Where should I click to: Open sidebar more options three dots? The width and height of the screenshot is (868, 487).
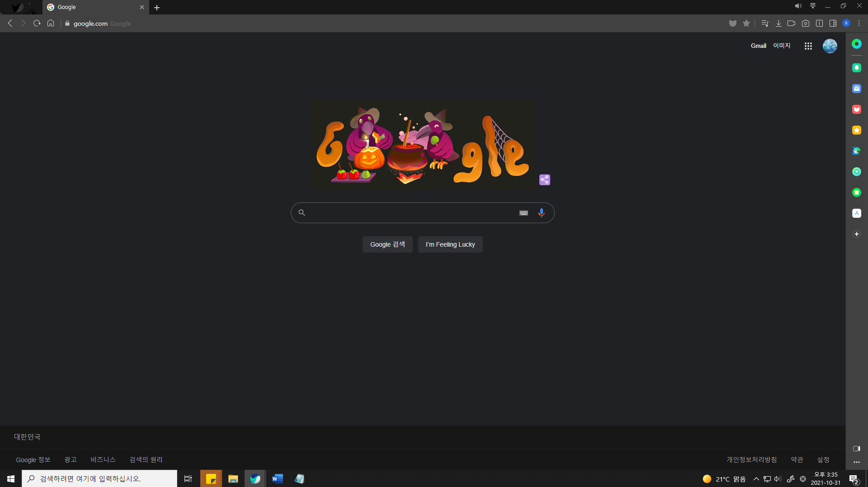coord(857,462)
